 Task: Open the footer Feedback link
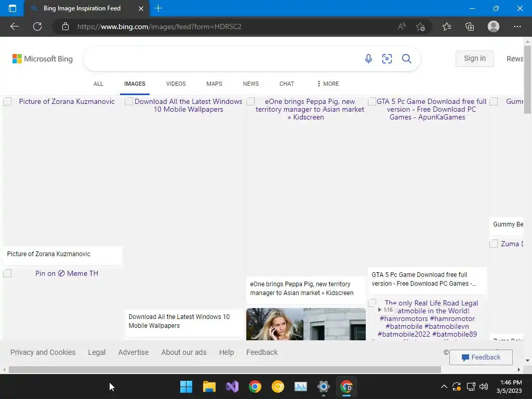click(x=262, y=352)
